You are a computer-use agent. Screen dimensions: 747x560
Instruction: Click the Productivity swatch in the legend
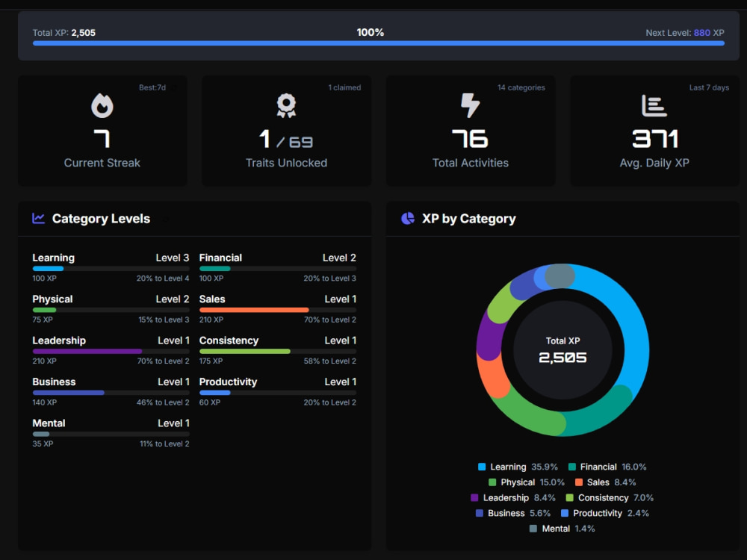click(x=565, y=514)
